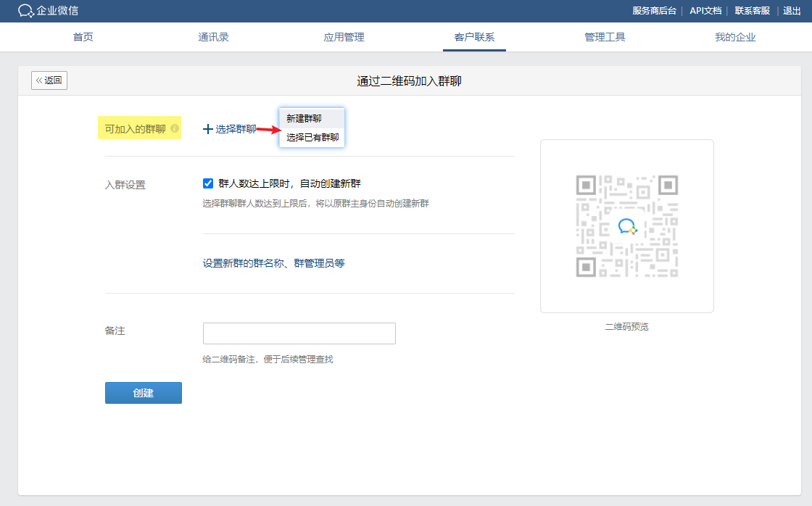Screen dimensions: 812x506
Task: Open the 服务商后台 link
Action: tap(654, 11)
